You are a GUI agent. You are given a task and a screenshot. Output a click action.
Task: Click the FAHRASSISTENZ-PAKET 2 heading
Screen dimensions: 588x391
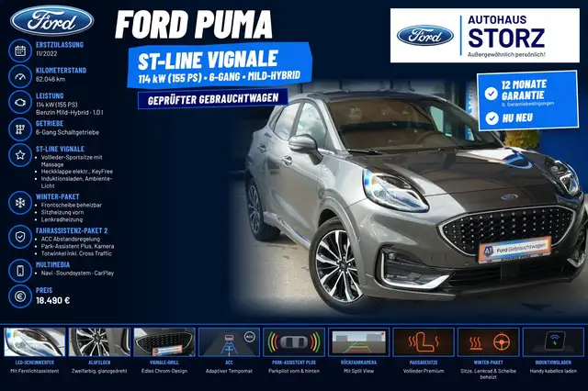pos(72,230)
